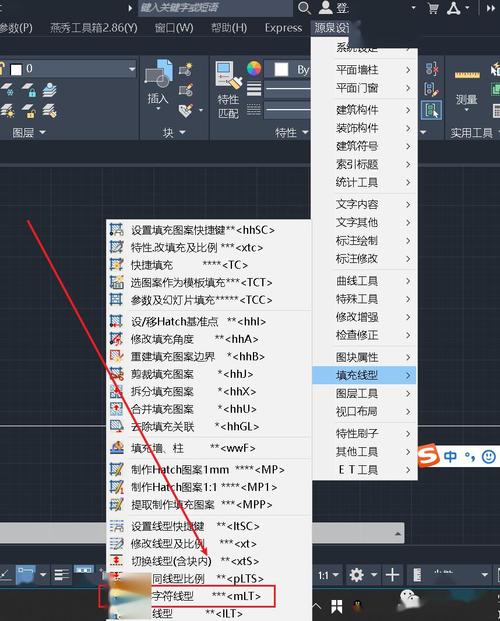Image resolution: width=500 pixels, height=621 pixels.
Task: Click the 制作Hatch图案1mm icon
Action: [x=116, y=469]
